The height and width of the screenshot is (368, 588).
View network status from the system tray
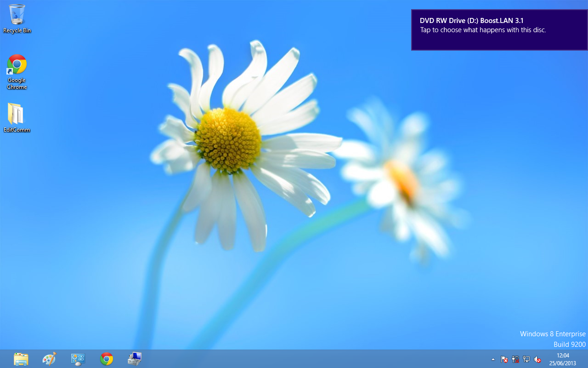[x=526, y=359]
